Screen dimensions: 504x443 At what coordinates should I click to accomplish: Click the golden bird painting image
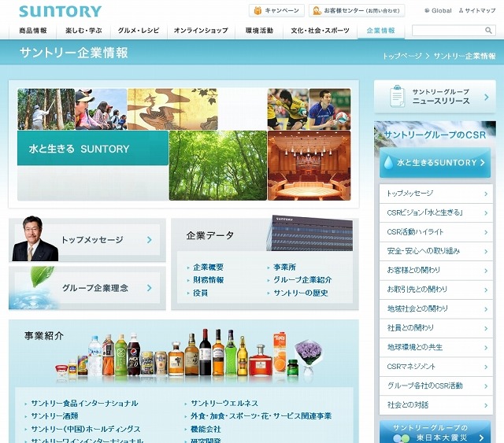tap(172, 109)
